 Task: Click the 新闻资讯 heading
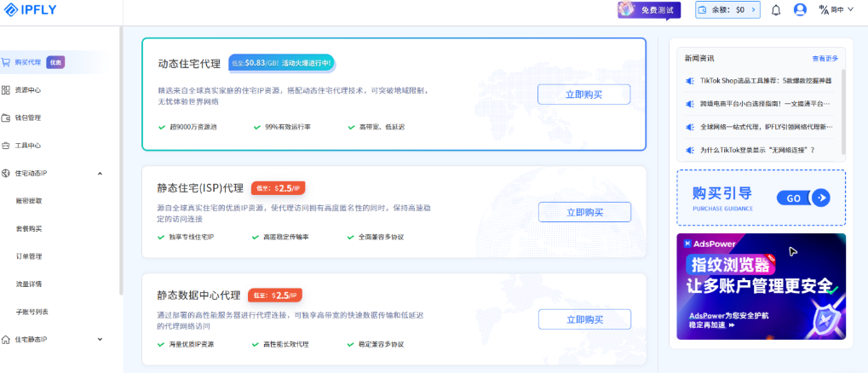699,58
